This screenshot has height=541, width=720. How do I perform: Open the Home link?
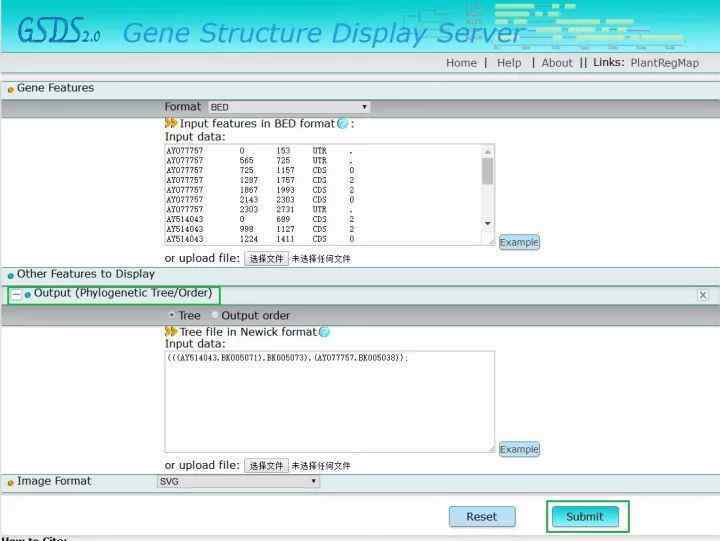[x=461, y=63]
